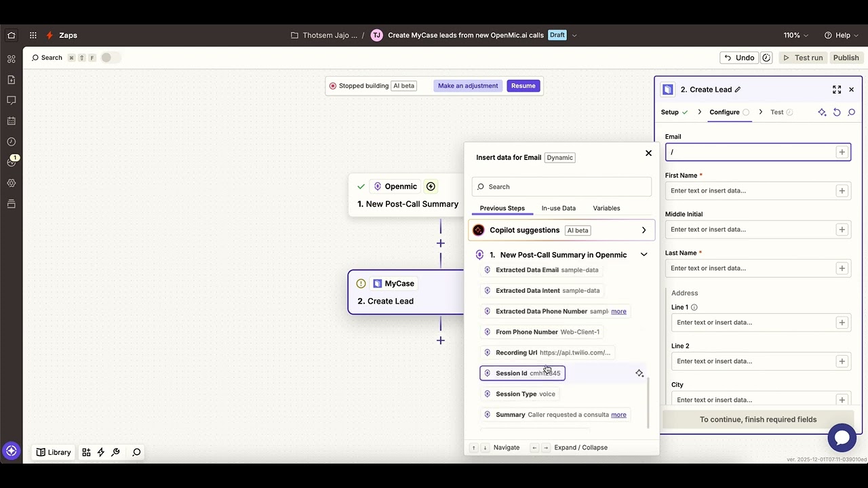Click Make an adjustment button
Image resolution: width=868 pixels, height=488 pixels.
pyautogui.click(x=468, y=86)
